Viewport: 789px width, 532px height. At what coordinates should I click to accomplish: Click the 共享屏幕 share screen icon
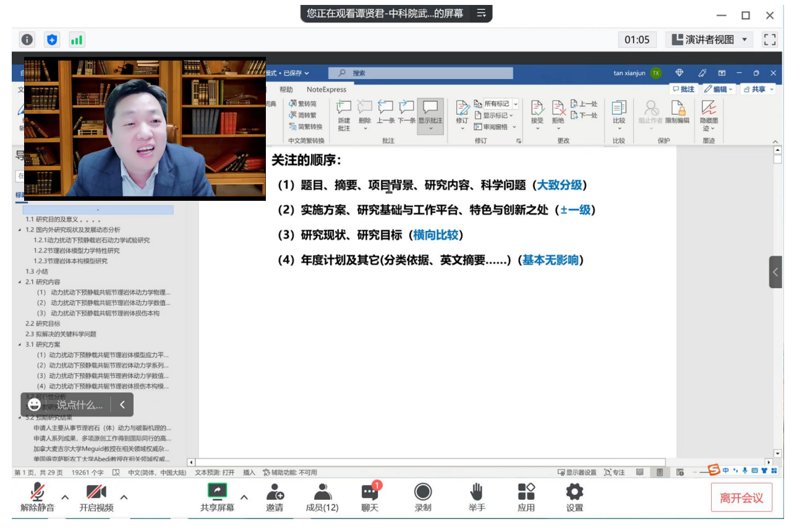click(x=217, y=492)
